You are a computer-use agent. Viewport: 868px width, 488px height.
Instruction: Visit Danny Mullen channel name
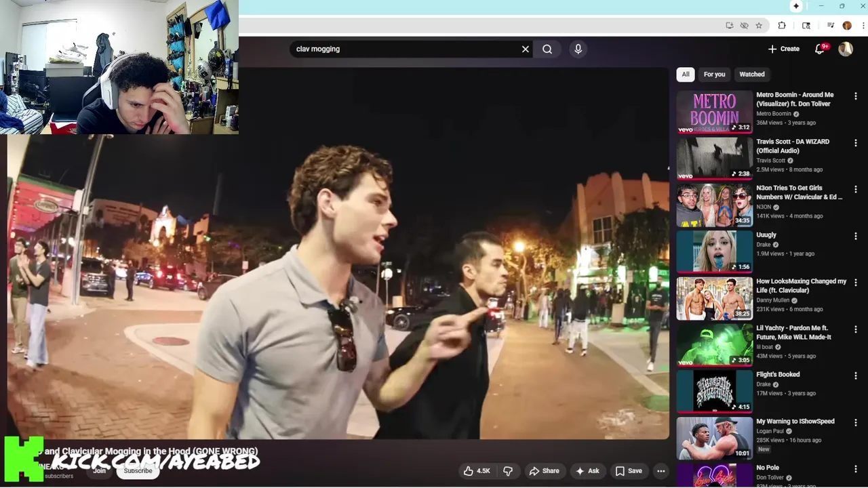pos(772,300)
